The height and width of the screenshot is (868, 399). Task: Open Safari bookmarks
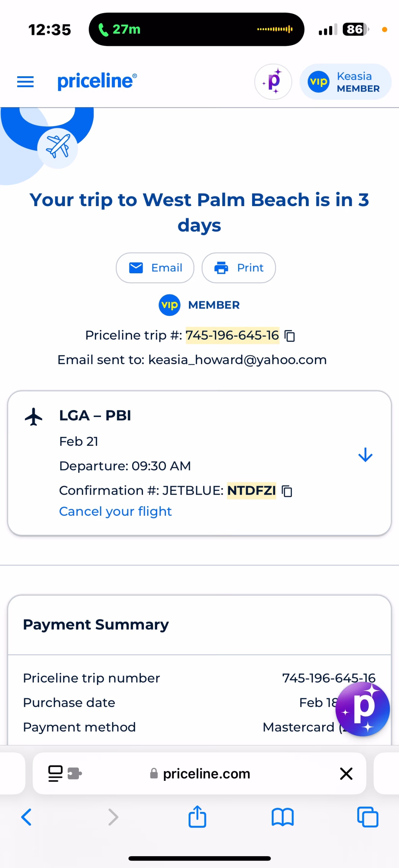(282, 817)
